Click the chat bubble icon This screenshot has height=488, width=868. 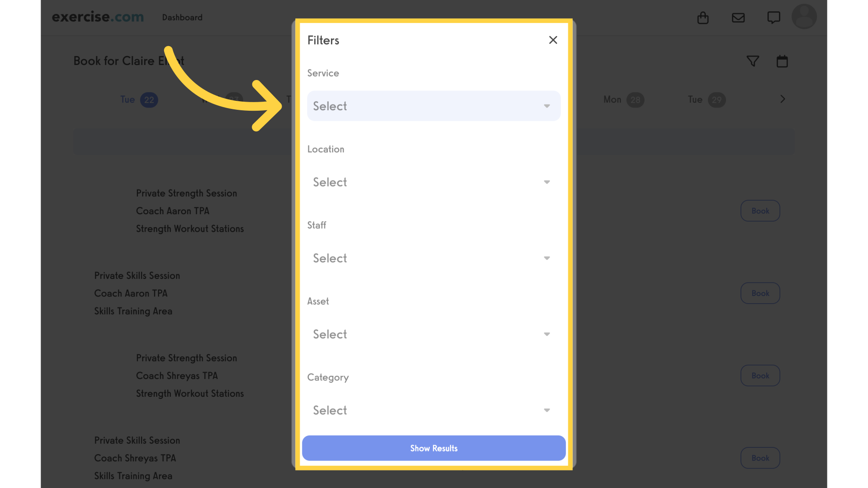pos(774,17)
